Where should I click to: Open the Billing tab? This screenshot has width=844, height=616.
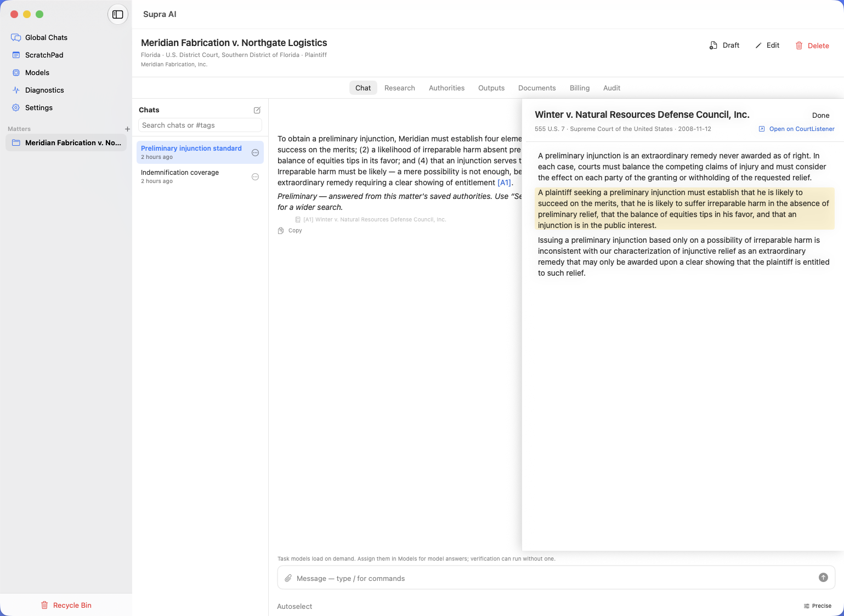tap(580, 88)
